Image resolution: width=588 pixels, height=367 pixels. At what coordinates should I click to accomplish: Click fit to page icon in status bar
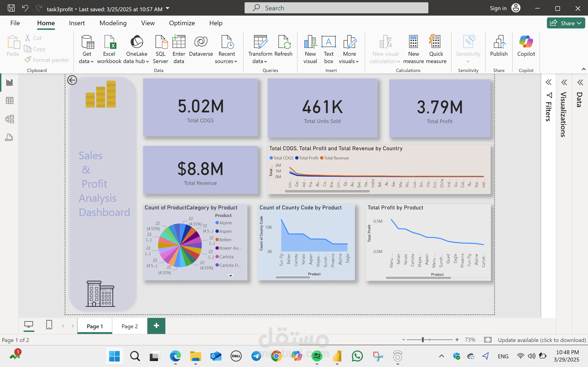tap(488, 339)
